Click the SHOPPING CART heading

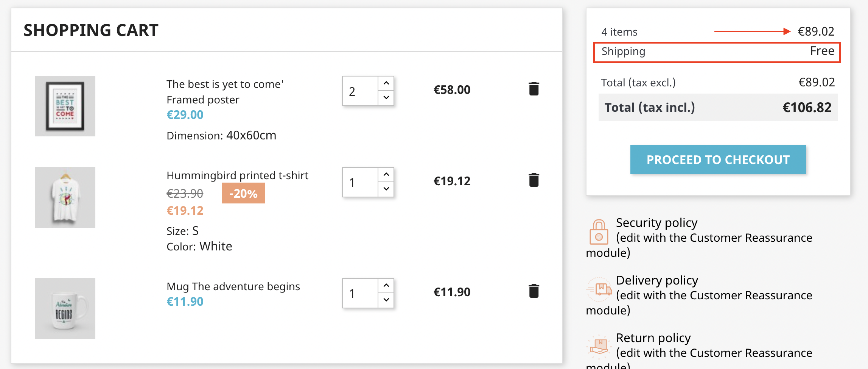pos(91,30)
